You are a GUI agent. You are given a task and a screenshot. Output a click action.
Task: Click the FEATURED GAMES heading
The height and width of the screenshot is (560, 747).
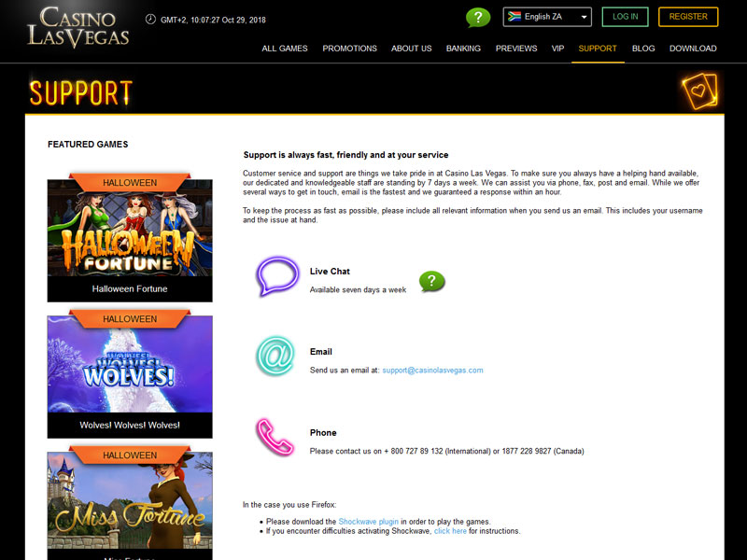click(x=88, y=145)
